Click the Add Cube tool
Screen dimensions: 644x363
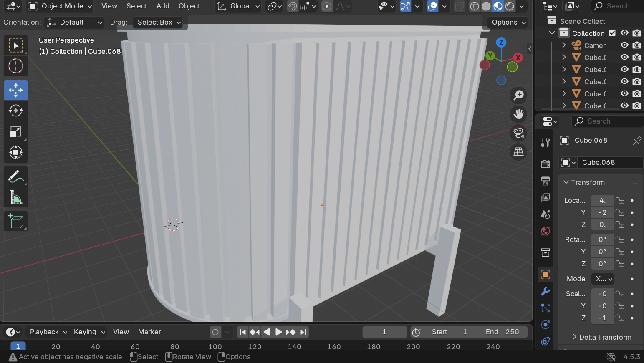pyautogui.click(x=16, y=221)
